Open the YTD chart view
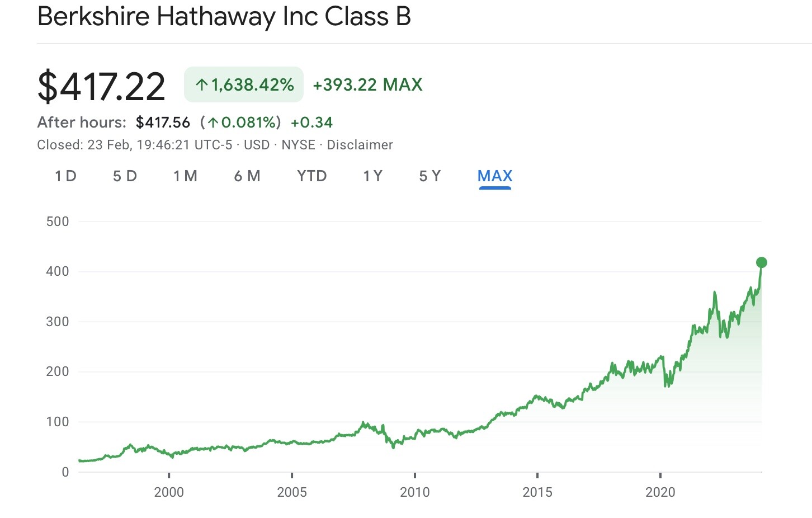Screen dimensions: 812x518 click(x=311, y=176)
